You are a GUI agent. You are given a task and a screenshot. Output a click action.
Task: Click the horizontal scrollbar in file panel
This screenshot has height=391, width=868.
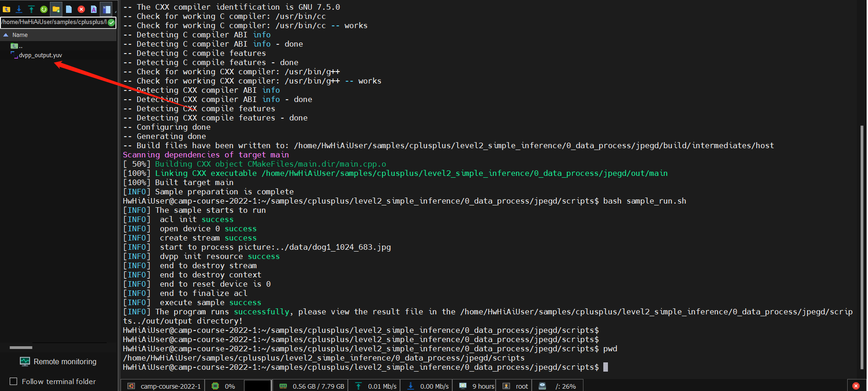click(x=21, y=348)
